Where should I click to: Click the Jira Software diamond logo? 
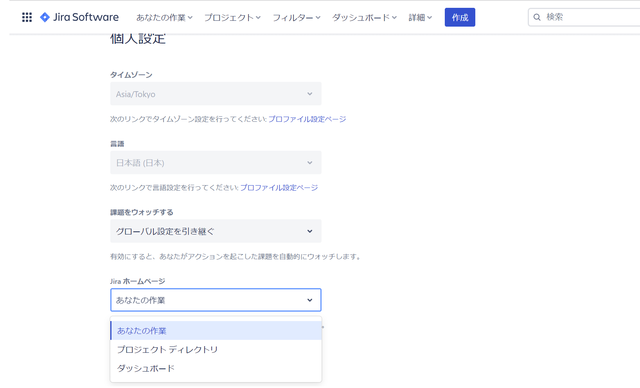(44, 17)
